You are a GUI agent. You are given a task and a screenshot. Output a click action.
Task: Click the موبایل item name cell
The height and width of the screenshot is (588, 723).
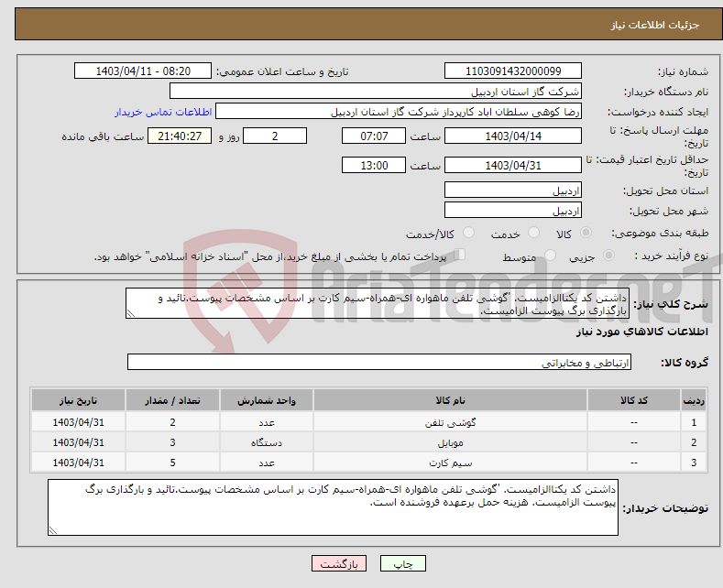(x=450, y=442)
